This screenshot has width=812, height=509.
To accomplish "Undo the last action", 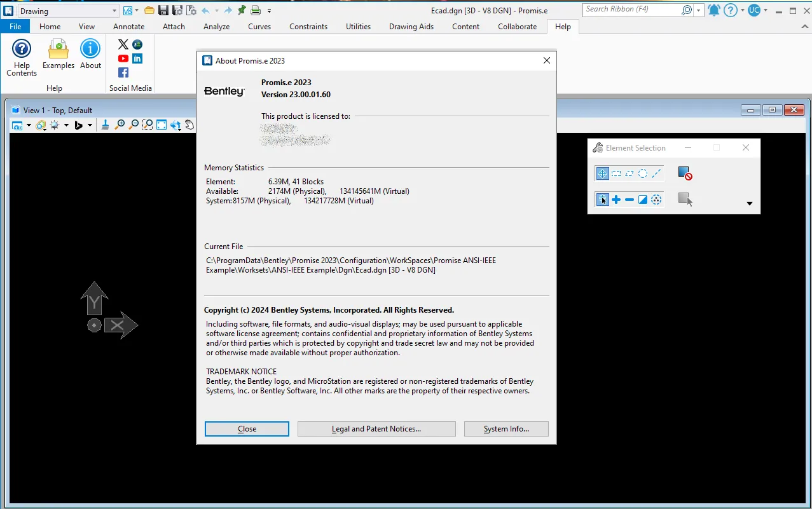I will [x=205, y=10].
